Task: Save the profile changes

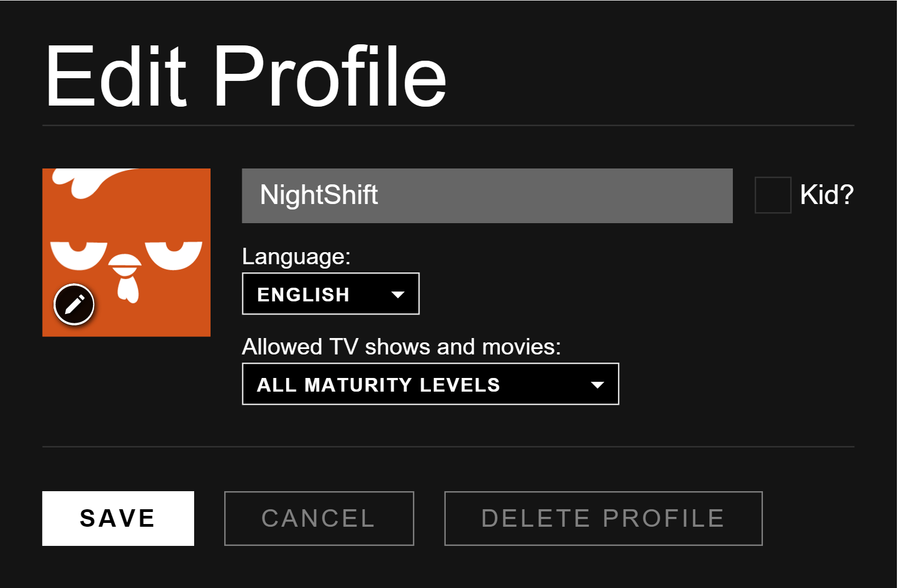Action: (x=118, y=519)
